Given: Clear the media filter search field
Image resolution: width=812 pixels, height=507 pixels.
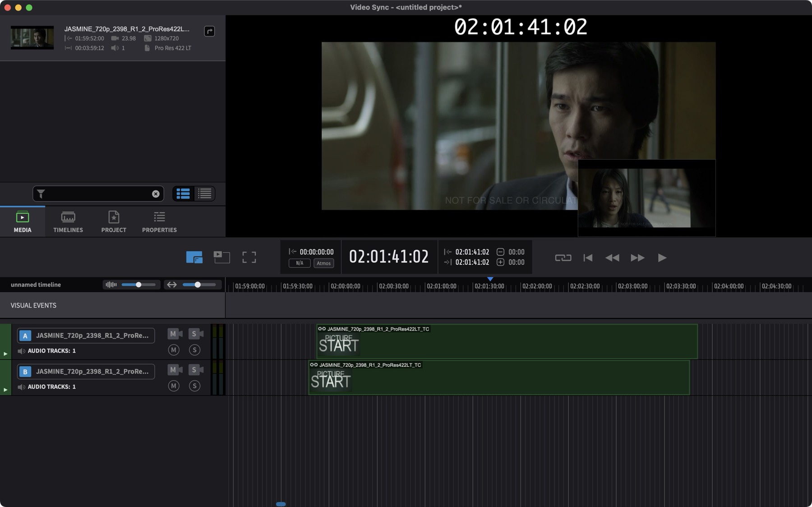Looking at the screenshot, I should coord(156,194).
